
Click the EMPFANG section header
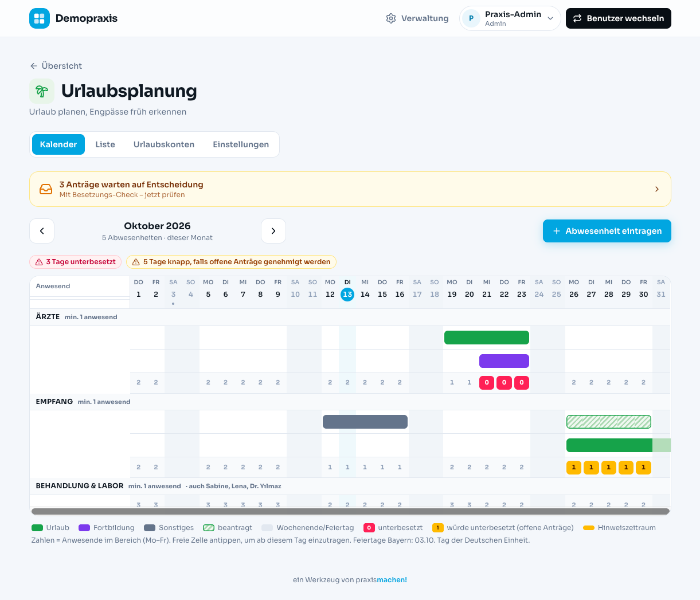pos(54,402)
